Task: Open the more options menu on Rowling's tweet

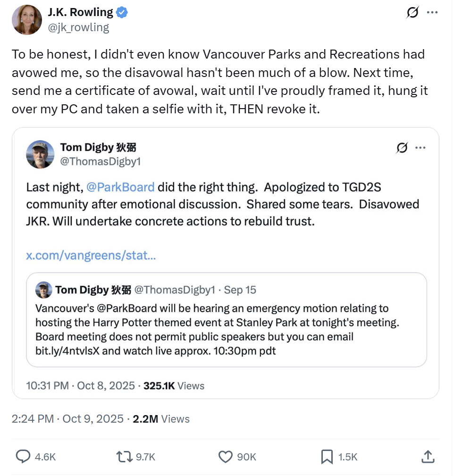Action: coord(433,13)
